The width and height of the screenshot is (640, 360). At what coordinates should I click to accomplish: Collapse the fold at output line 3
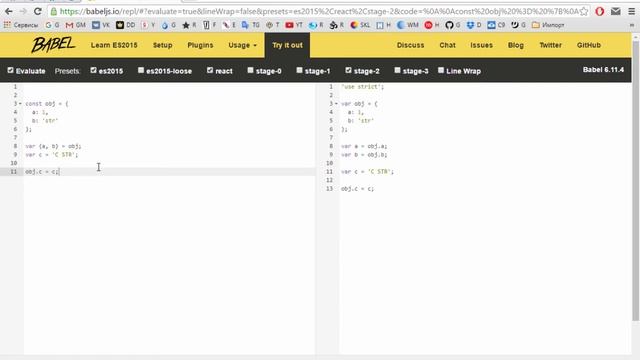pos(336,104)
